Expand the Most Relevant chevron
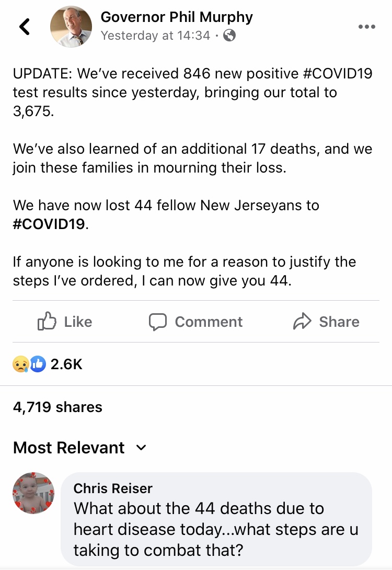Viewport: 392px width, 570px height. (141, 448)
